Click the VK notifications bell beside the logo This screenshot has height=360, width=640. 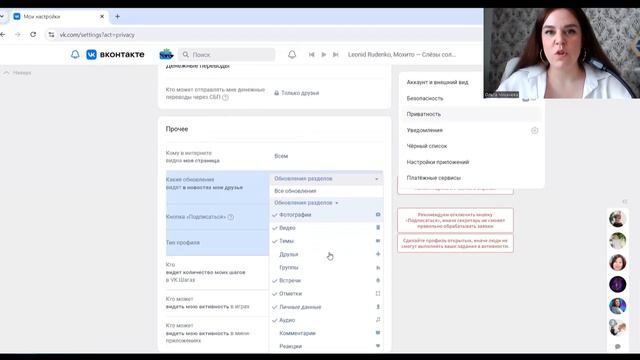[x=75, y=54]
